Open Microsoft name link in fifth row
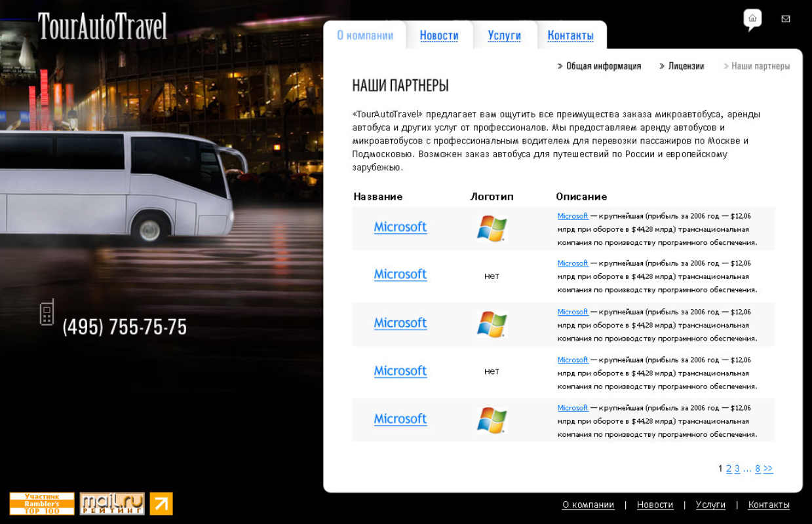Viewport: 812px width, 524px height. click(400, 419)
